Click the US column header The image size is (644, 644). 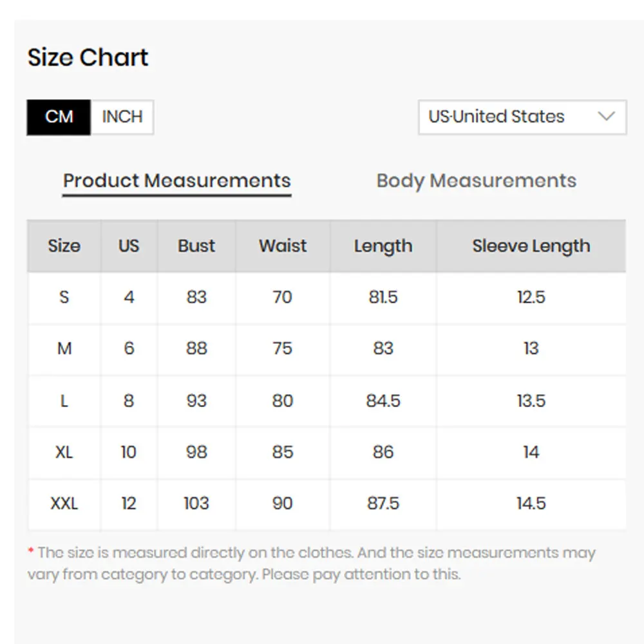(129, 246)
